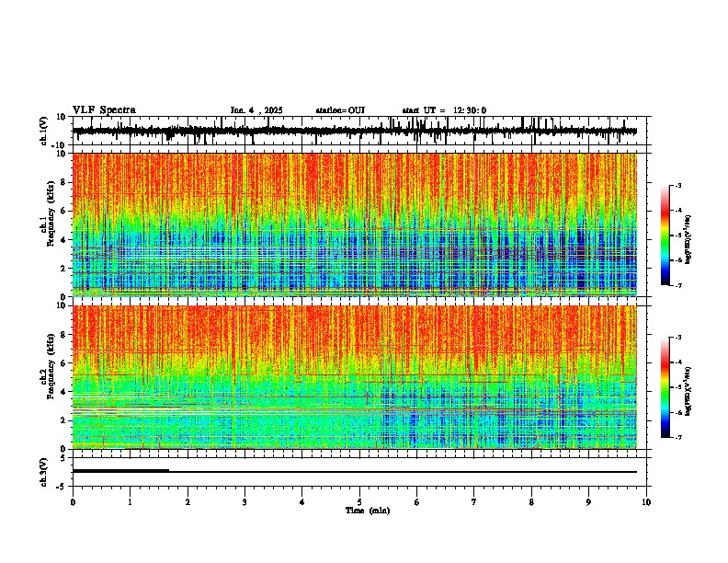Click the -3 label on ch.2 colorbar

tap(678, 338)
